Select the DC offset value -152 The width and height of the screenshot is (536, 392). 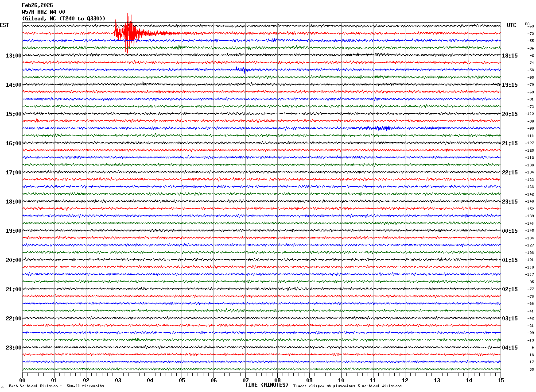point(530,209)
